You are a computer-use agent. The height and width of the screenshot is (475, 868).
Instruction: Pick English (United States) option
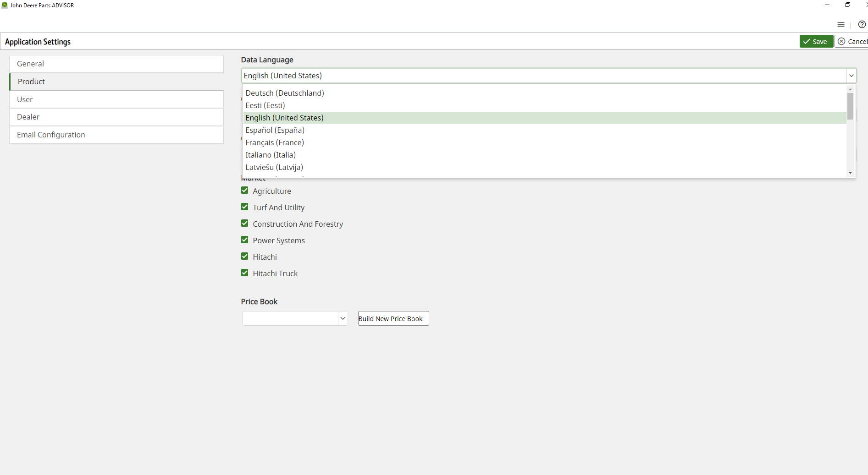coord(545,118)
